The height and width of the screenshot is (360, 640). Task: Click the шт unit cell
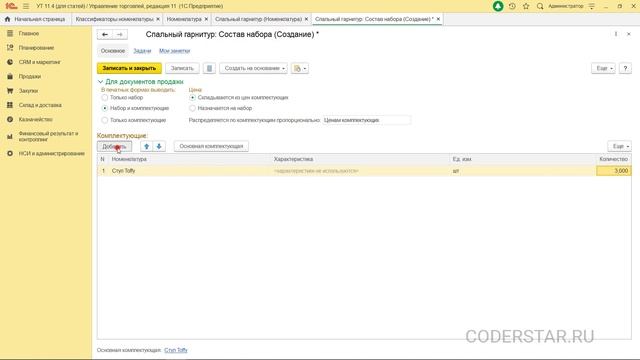[523, 171]
